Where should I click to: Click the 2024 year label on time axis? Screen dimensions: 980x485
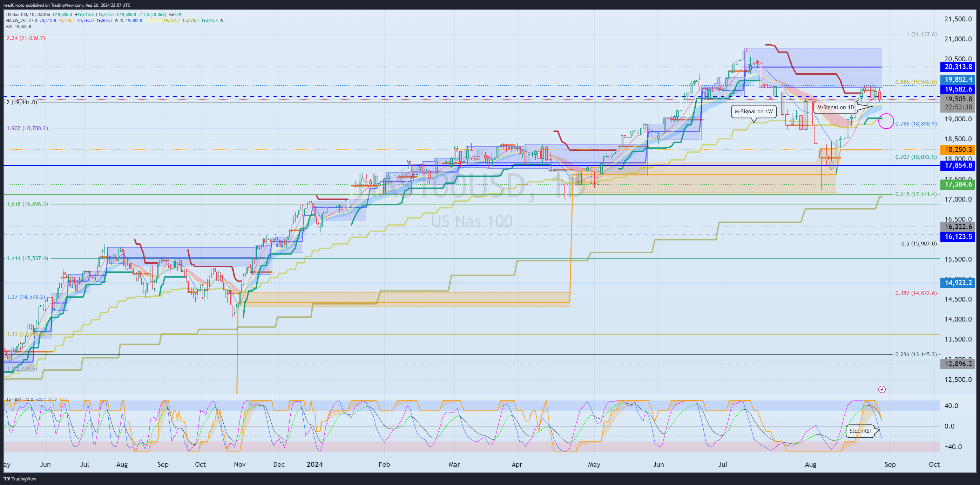315,464
